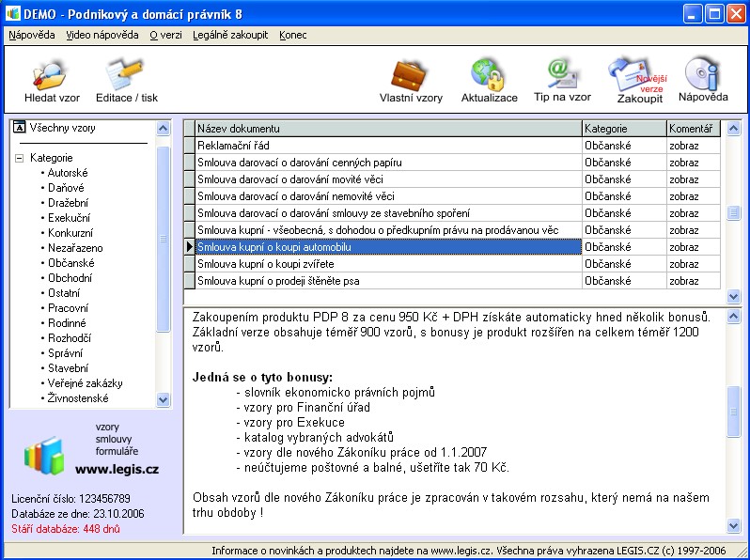Select the Pracovní category
This screenshot has height=560, width=750.
click(69, 308)
